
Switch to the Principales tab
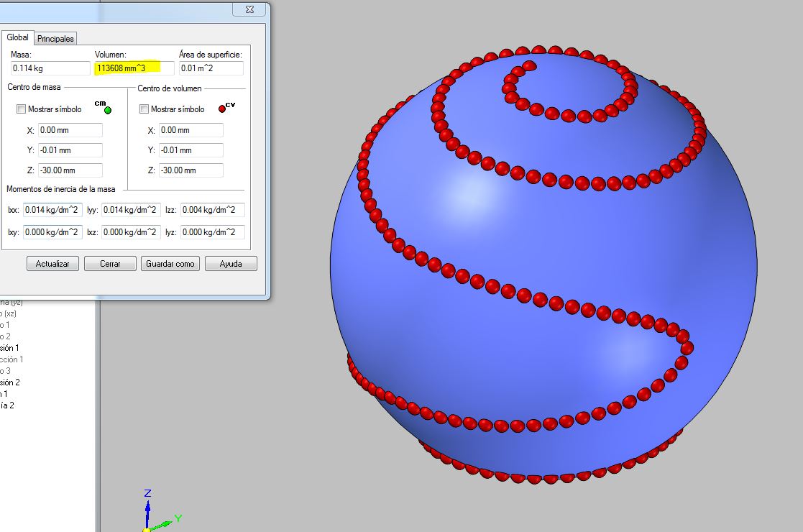tap(56, 39)
